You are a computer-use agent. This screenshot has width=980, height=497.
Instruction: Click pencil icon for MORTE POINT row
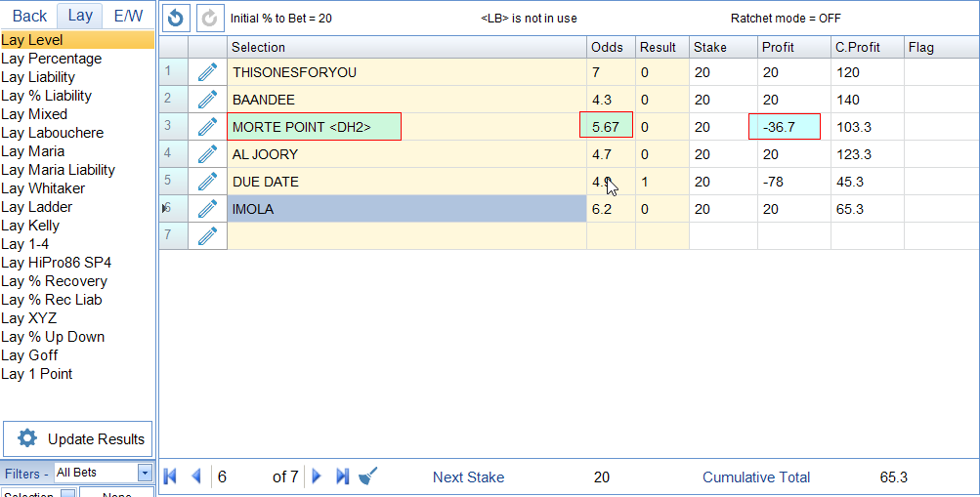pos(207,127)
